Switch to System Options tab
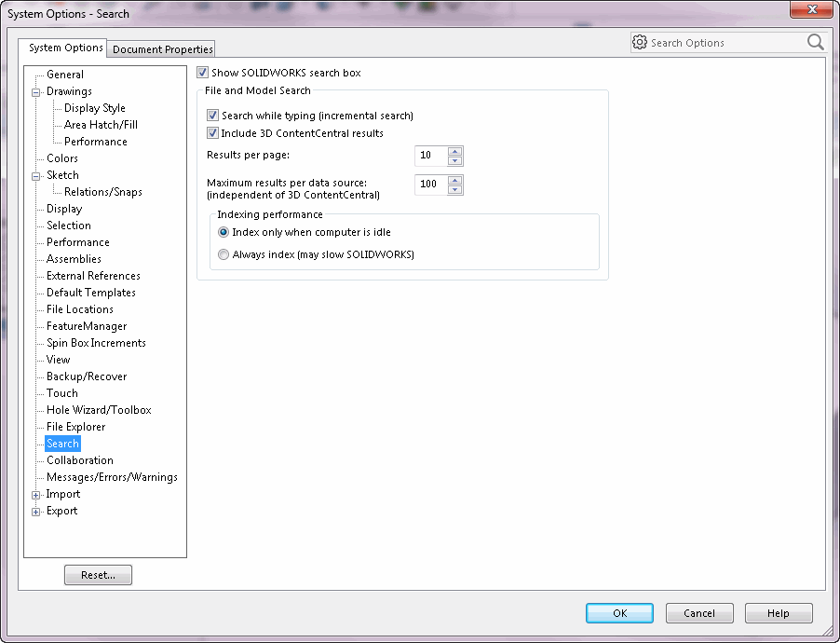 (65, 48)
